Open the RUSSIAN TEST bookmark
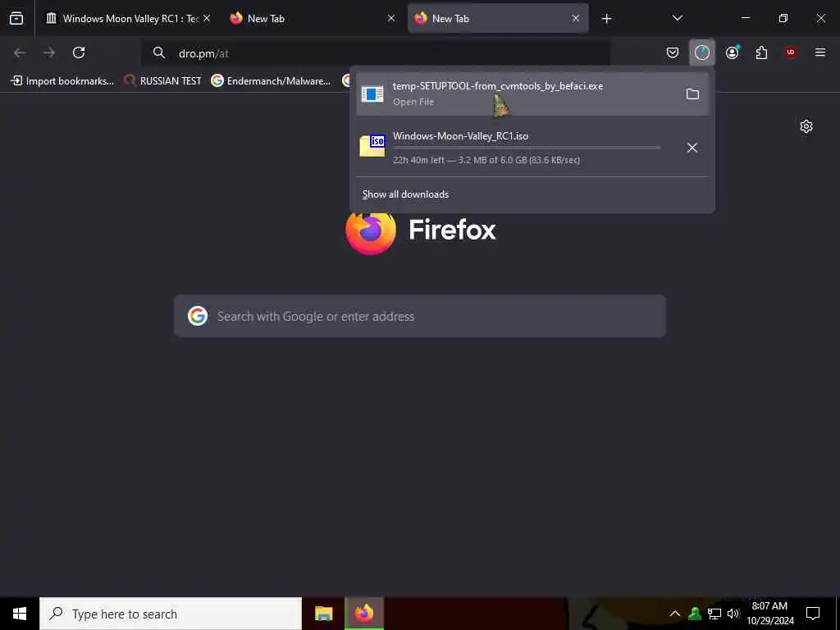Image resolution: width=840 pixels, height=630 pixels. coord(163,81)
